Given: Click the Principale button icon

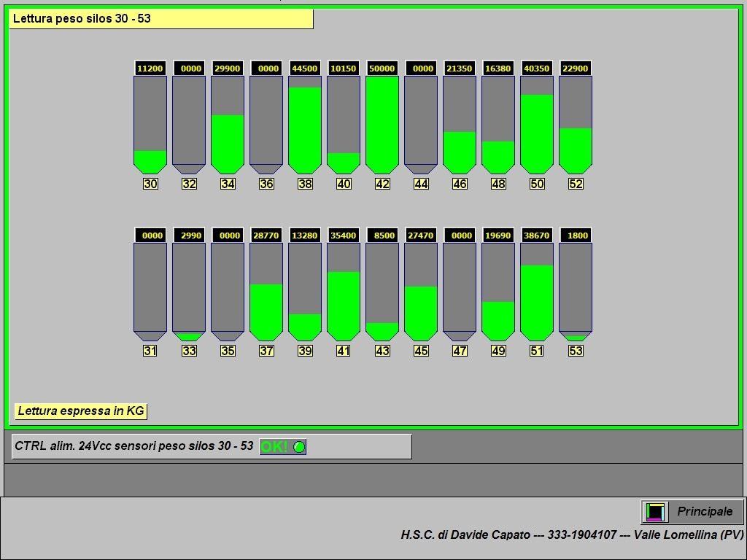Looking at the screenshot, I should click(x=655, y=512).
